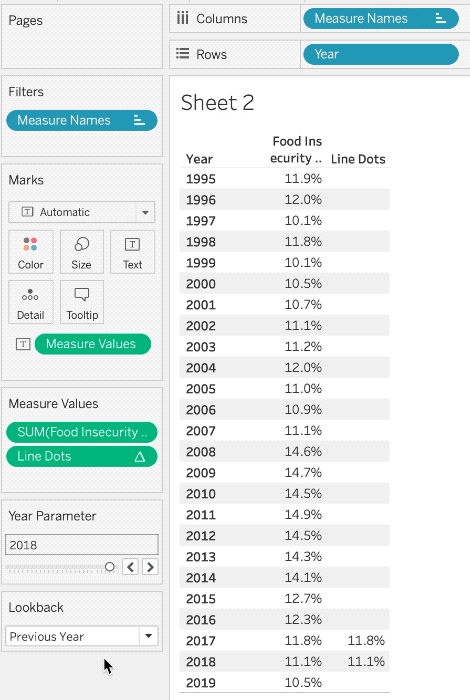Open the Color marks card
Image resolution: width=470 pixels, height=700 pixels.
(31, 252)
